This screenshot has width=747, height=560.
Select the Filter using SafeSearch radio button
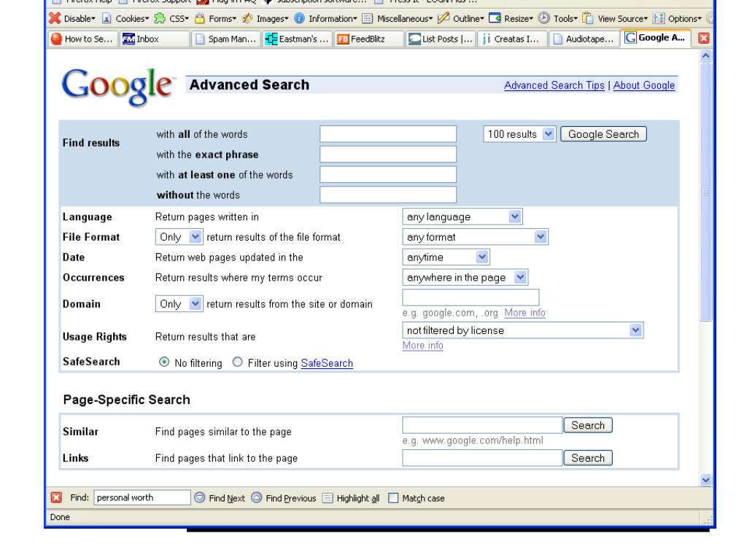237,362
